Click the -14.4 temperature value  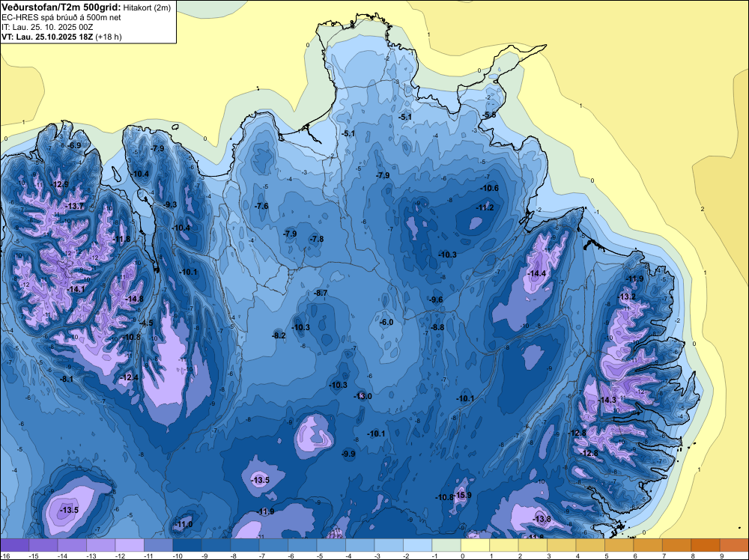(536, 273)
